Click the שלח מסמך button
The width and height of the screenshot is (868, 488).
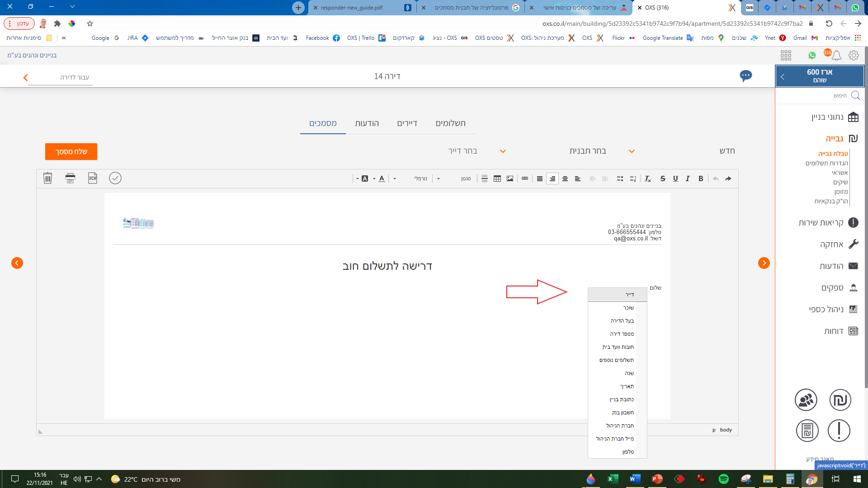pos(71,152)
